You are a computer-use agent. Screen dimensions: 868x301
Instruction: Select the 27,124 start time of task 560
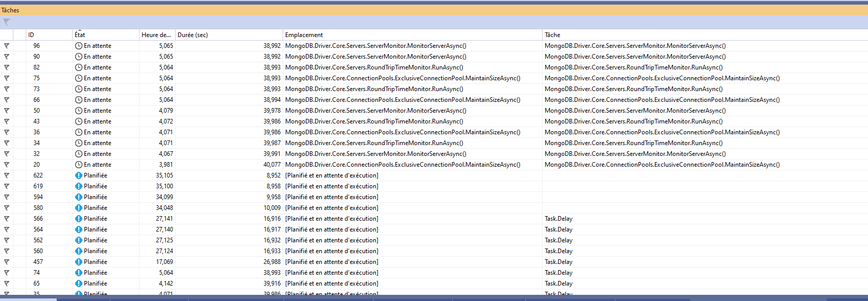[164, 251]
